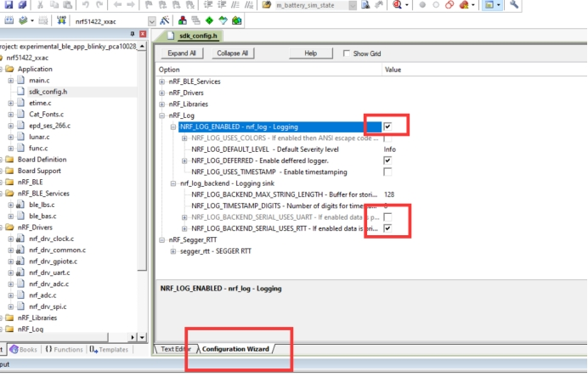
Task: Open Configuration wrench icon
Action: (514, 4)
